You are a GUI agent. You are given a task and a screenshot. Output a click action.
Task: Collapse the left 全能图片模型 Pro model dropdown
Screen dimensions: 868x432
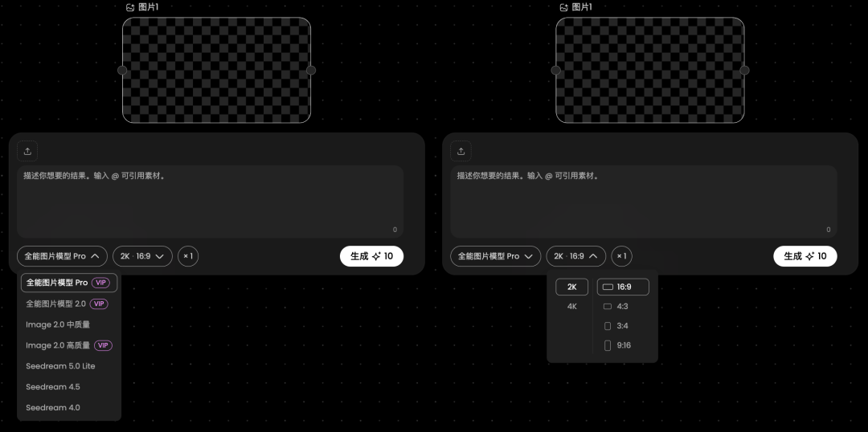coord(62,256)
